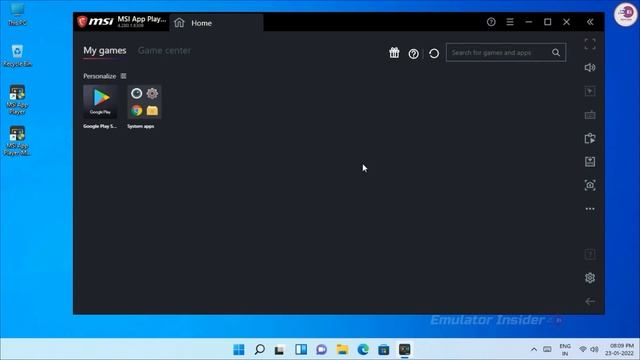Take a screenshot using the sidebar camera icon
The image size is (640, 360).
590,185
